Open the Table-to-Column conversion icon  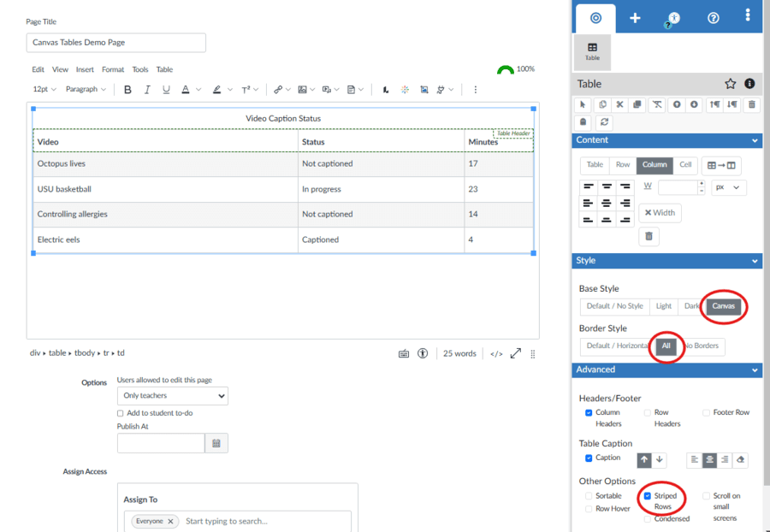(721, 164)
